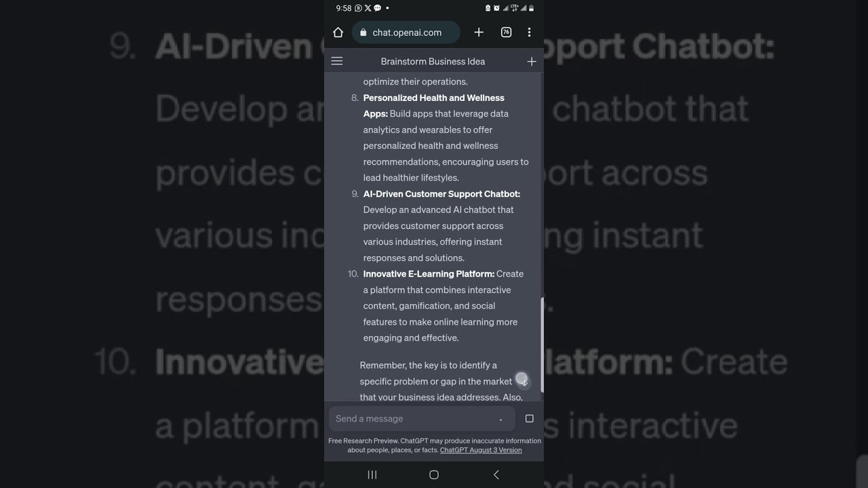Tap the browser home icon
Viewport: 868px width, 488px height.
[x=338, y=32]
